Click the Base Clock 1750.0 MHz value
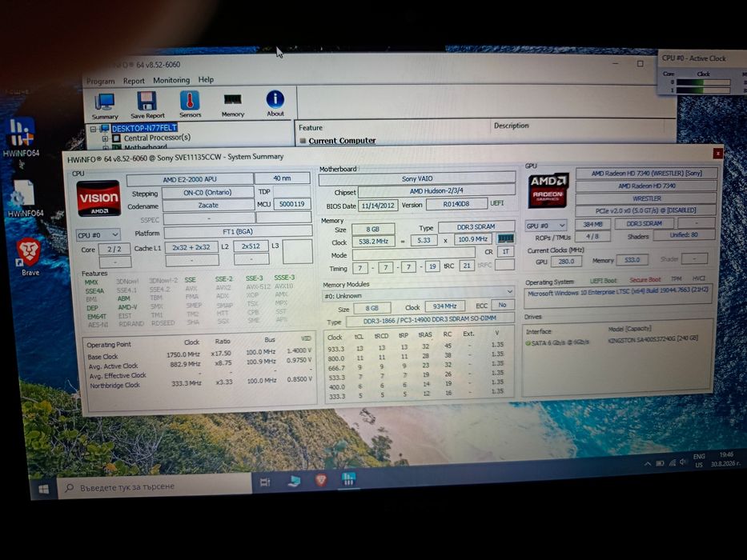 click(x=183, y=354)
